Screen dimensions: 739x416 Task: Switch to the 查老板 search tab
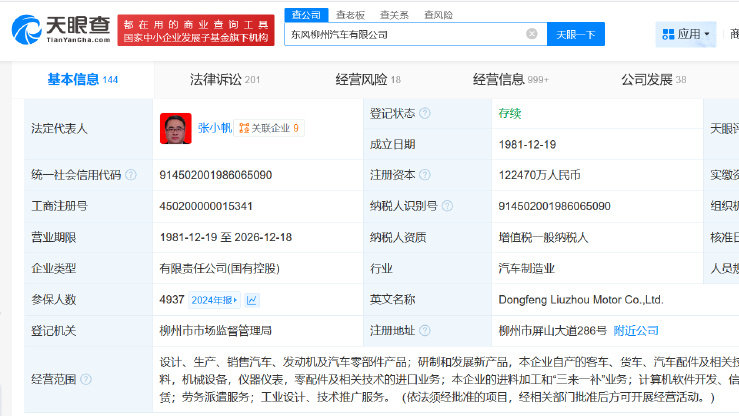(x=350, y=15)
